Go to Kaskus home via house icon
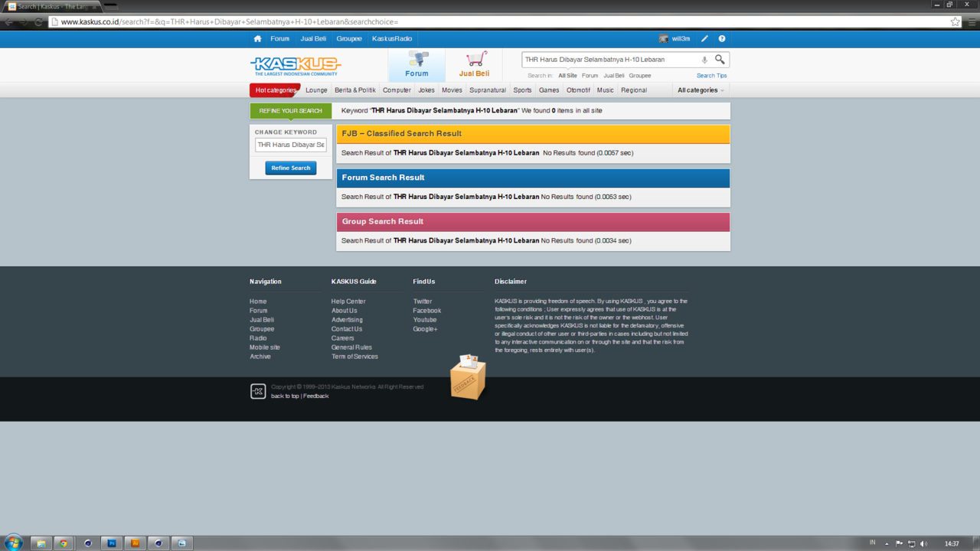Image resolution: width=980 pixels, height=551 pixels. (x=257, y=38)
